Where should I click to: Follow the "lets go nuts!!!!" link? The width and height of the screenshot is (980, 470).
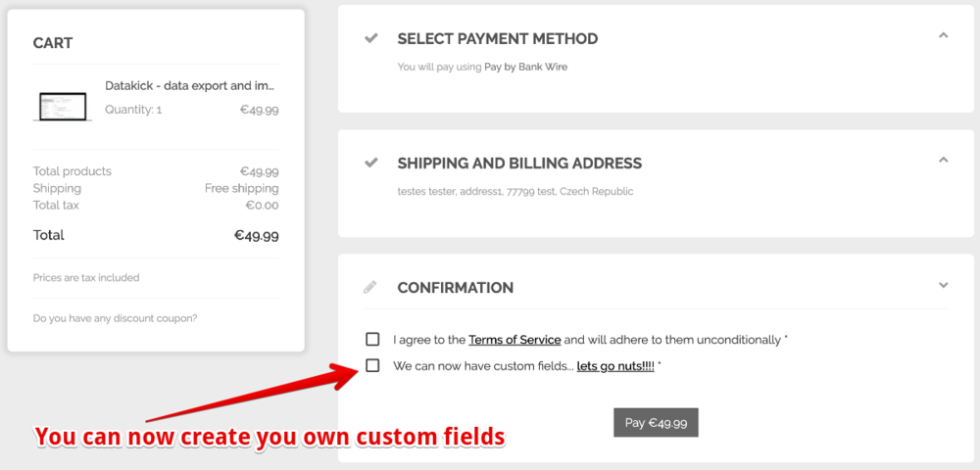coord(615,366)
